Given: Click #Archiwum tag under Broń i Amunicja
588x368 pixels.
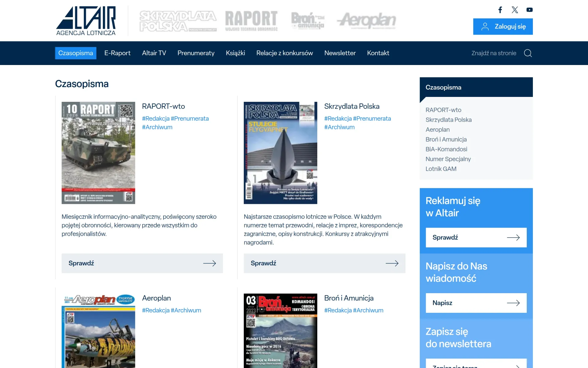Looking at the screenshot, I should [368, 310].
